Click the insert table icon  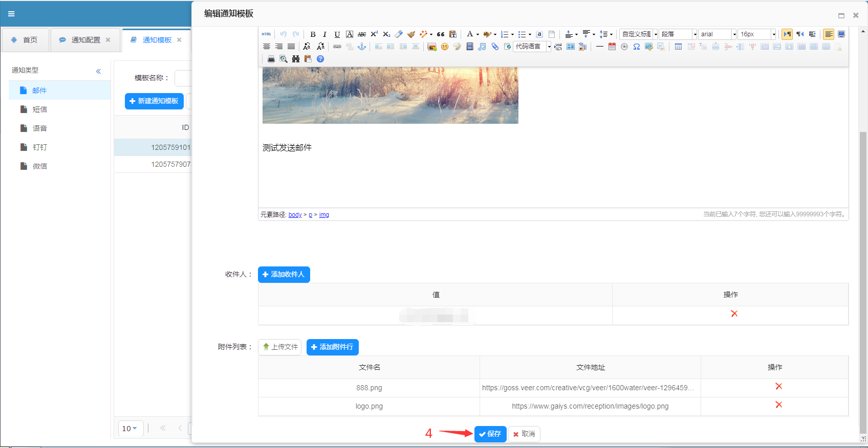point(678,47)
